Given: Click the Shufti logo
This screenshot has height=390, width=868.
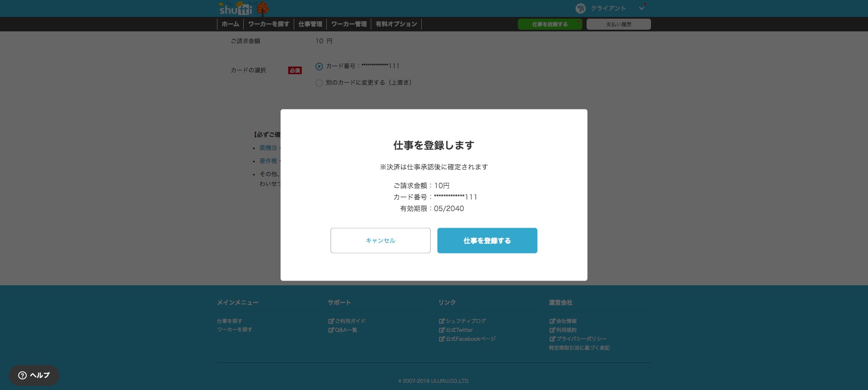Looking at the screenshot, I should [x=243, y=8].
